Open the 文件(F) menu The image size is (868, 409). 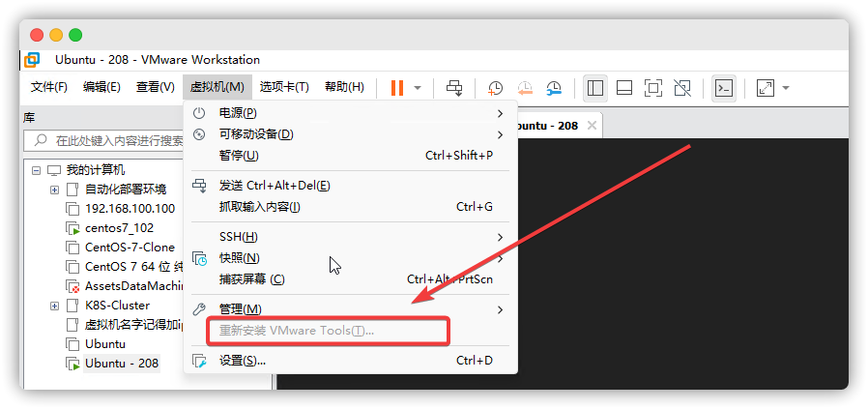coord(48,87)
